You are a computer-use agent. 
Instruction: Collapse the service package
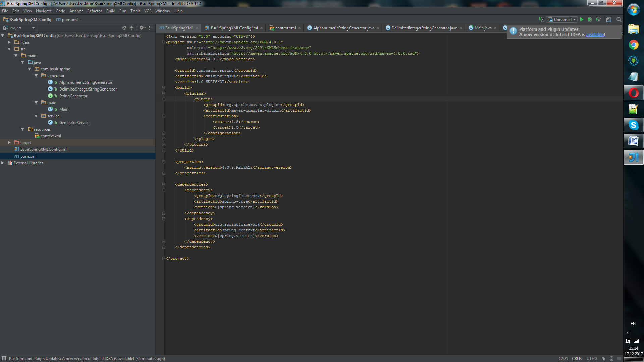pos(36,116)
